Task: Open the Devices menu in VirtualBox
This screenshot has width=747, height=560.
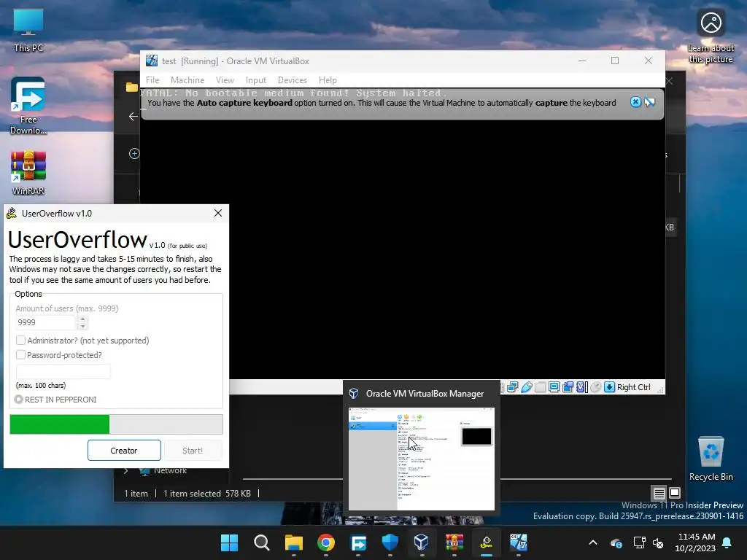Action: 293,80
